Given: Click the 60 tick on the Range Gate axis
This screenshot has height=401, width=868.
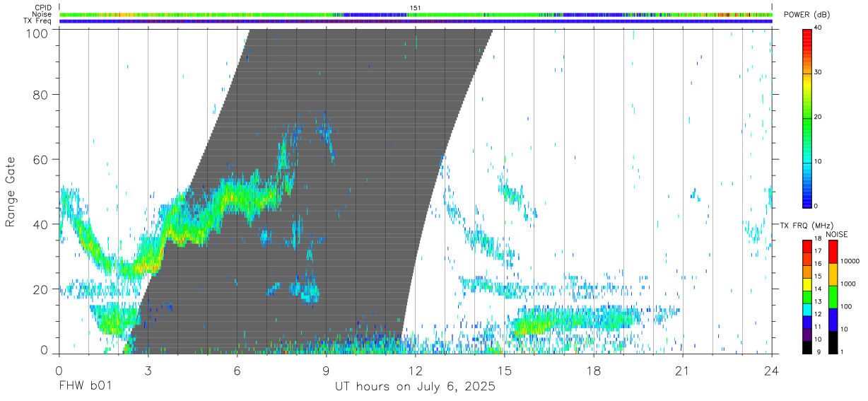Looking at the screenshot, I should click(41, 160).
